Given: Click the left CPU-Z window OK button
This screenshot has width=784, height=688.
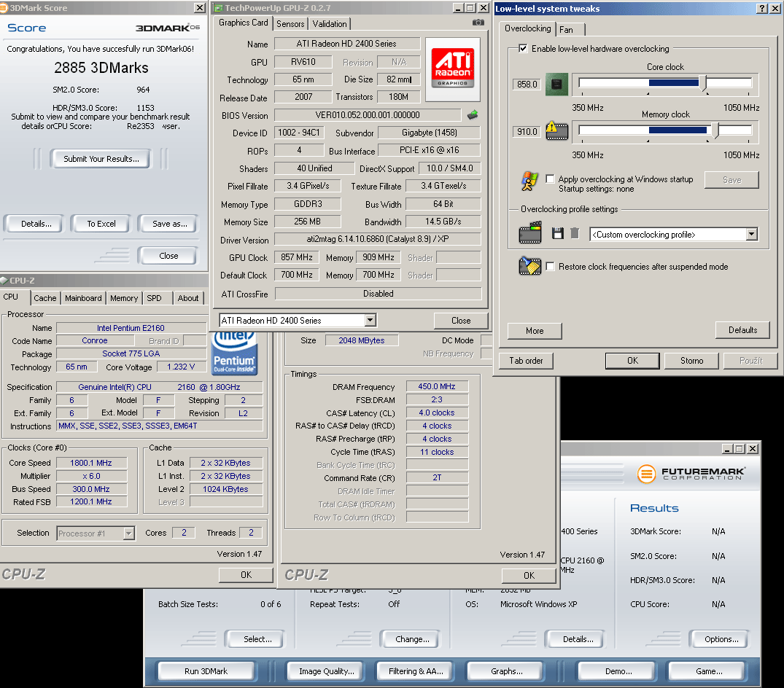Looking at the screenshot, I should coord(246,575).
